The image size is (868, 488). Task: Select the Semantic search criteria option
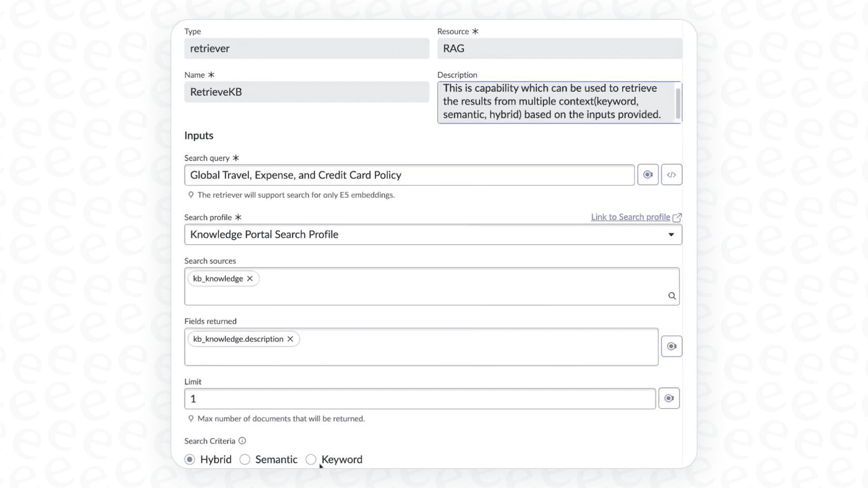click(x=245, y=459)
